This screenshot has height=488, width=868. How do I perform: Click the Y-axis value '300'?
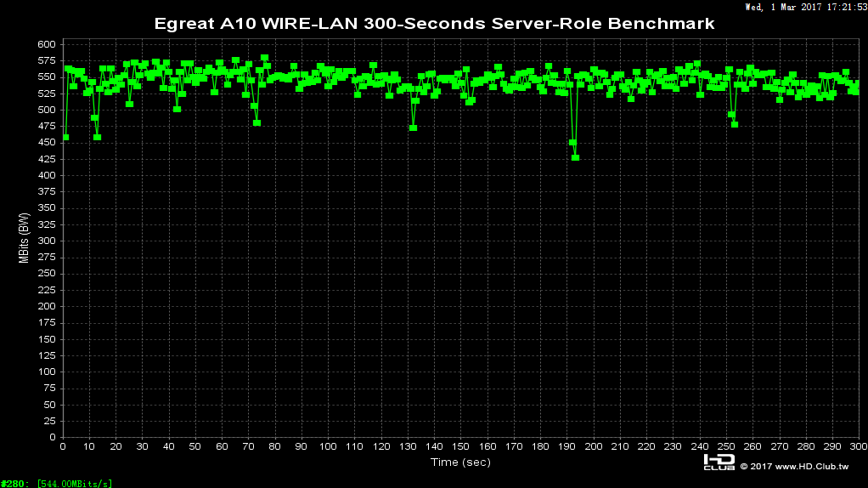pyautogui.click(x=47, y=241)
